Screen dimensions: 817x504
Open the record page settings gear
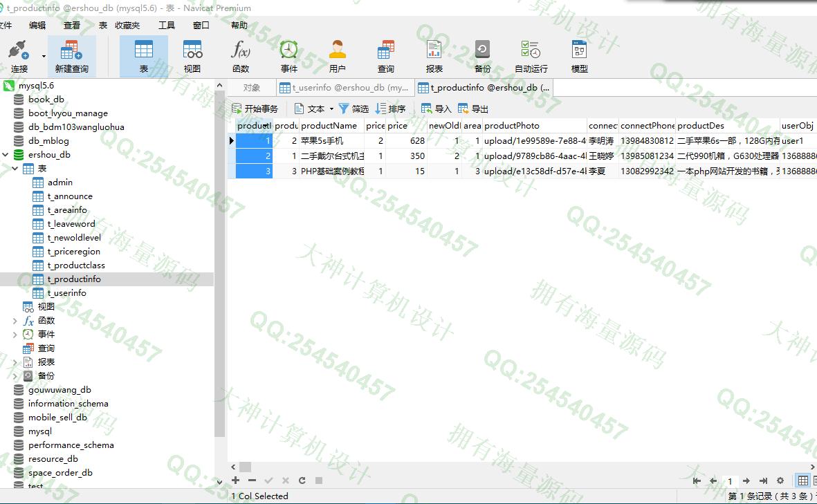pyautogui.click(x=780, y=480)
